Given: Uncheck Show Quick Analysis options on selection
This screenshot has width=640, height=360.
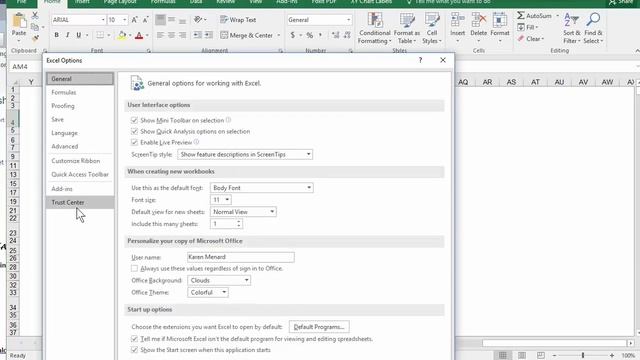Looking at the screenshot, I should [x=134, y=131].
